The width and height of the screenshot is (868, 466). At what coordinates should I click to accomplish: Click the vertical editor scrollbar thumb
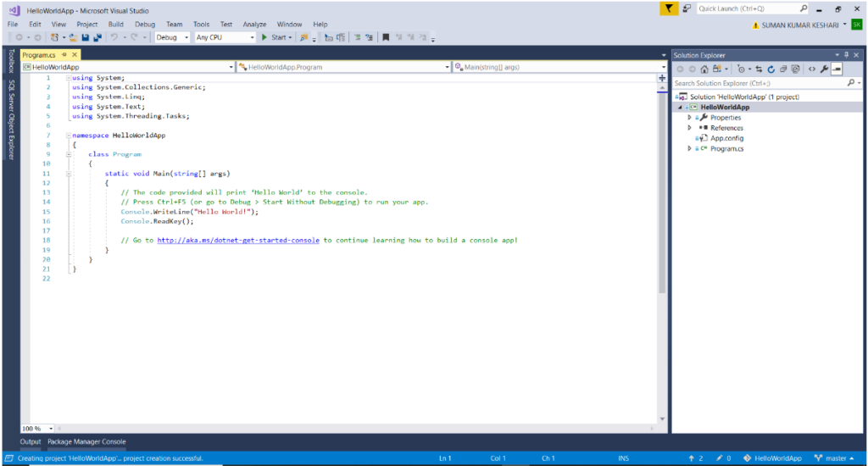[662, 194]
